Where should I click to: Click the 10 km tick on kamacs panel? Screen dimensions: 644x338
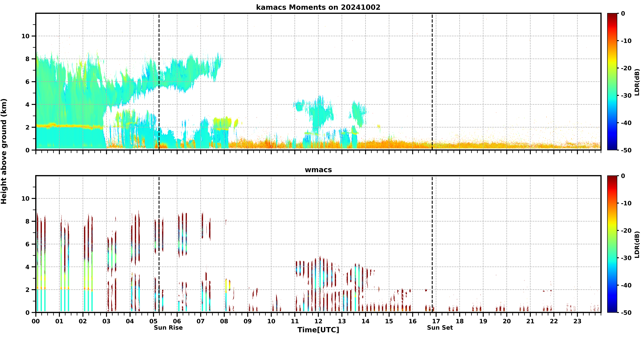26,36
